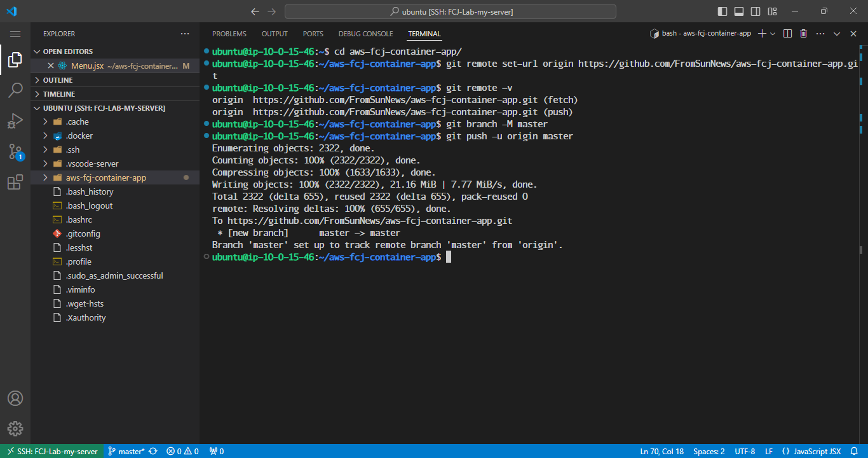
Task: Open notifications bell in status bar
Action: (853, 451)
